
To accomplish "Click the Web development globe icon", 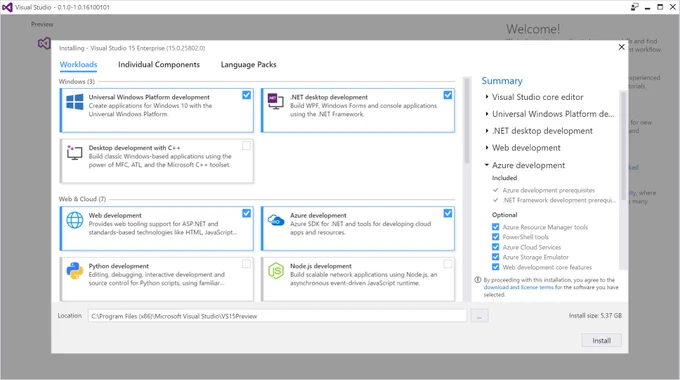I will point(75,220).
